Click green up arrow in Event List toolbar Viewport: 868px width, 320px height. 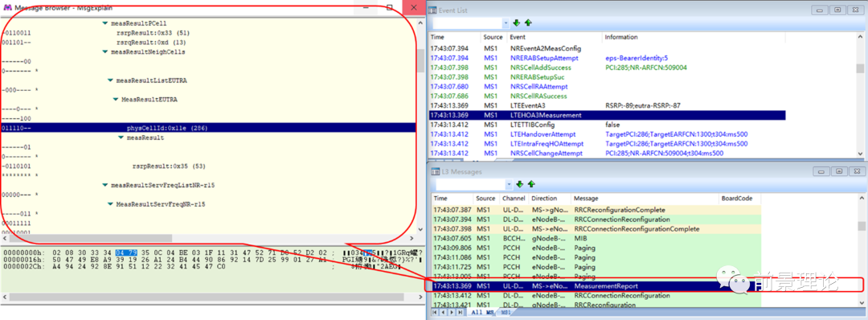pos(528,23)
